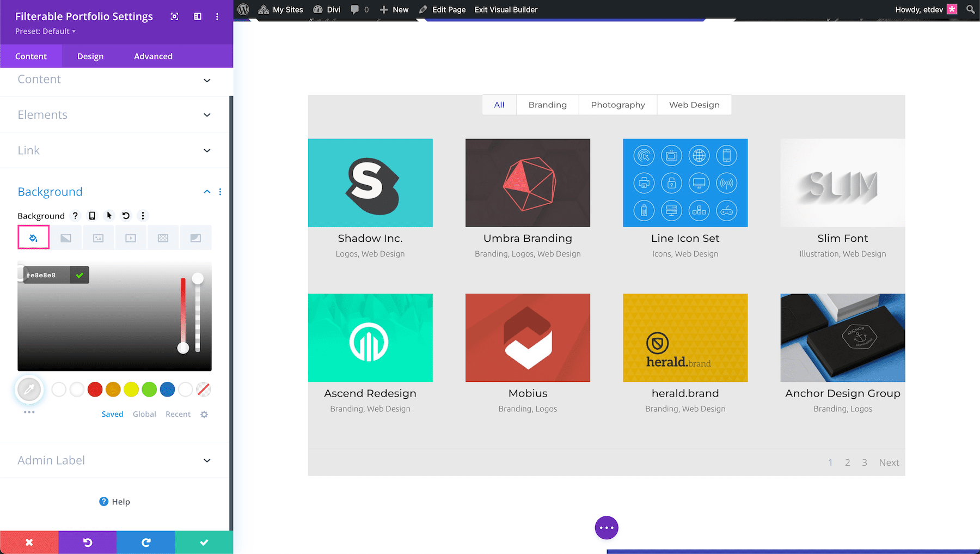Open the Preset: Default dropdown
Image resolution: width=980 pixels, height=554 pixels.
[45, 31]
